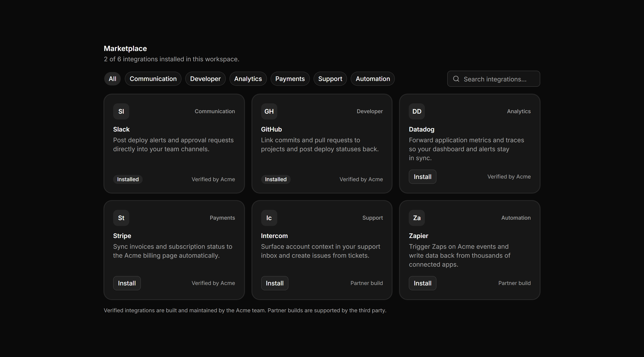
Task: Click the Zapier 'Za' app icon
Action: click(417, 218)
